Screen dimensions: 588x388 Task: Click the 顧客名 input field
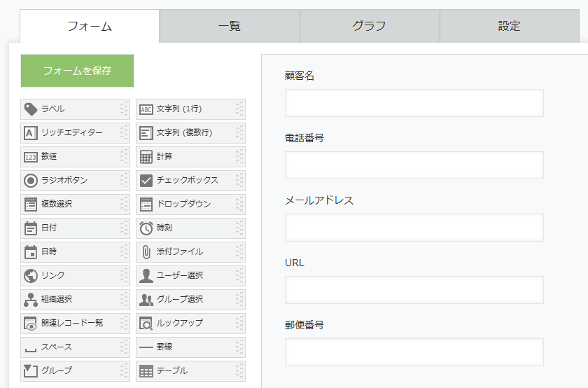414,103
